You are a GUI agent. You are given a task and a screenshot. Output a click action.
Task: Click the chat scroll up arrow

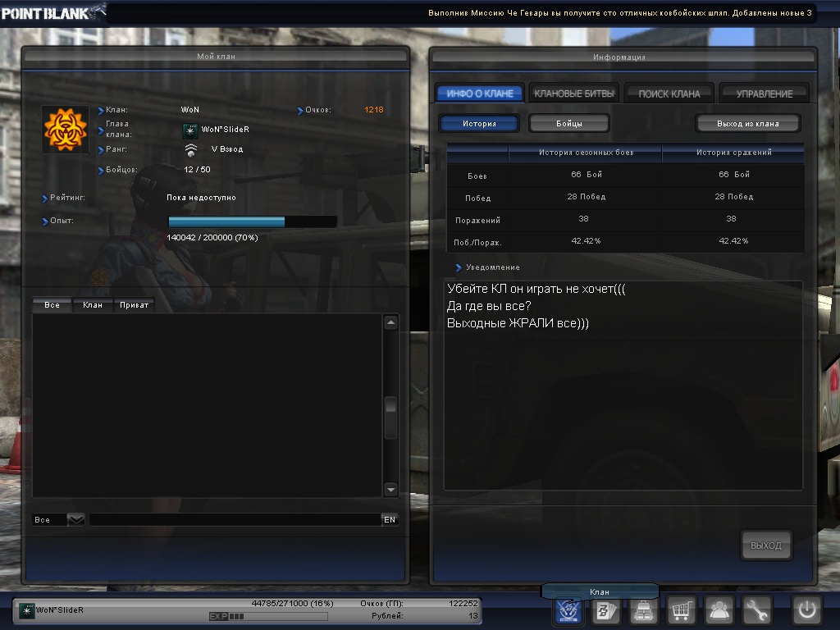click(390, 322)
